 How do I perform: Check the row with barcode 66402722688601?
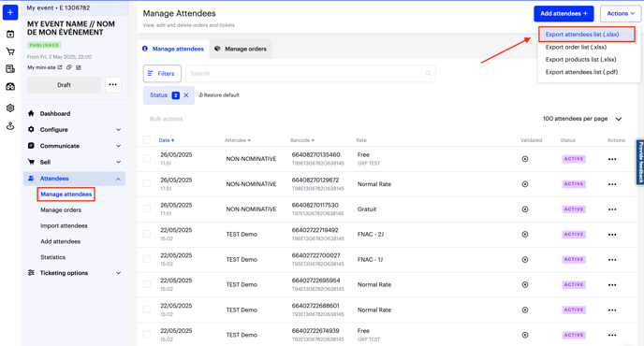tap(147, 309)
